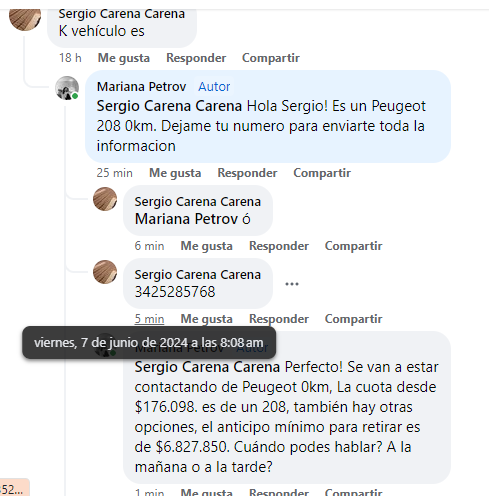Reply to the 'K vehículo es' comment
This screenshot has height=496, width=489.
(196, 58)
